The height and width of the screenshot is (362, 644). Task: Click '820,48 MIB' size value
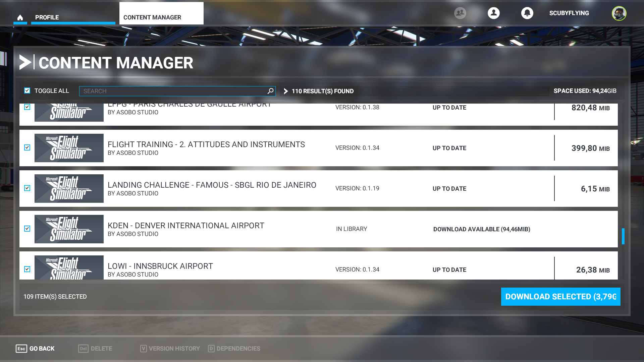click(x=591, y=108)
